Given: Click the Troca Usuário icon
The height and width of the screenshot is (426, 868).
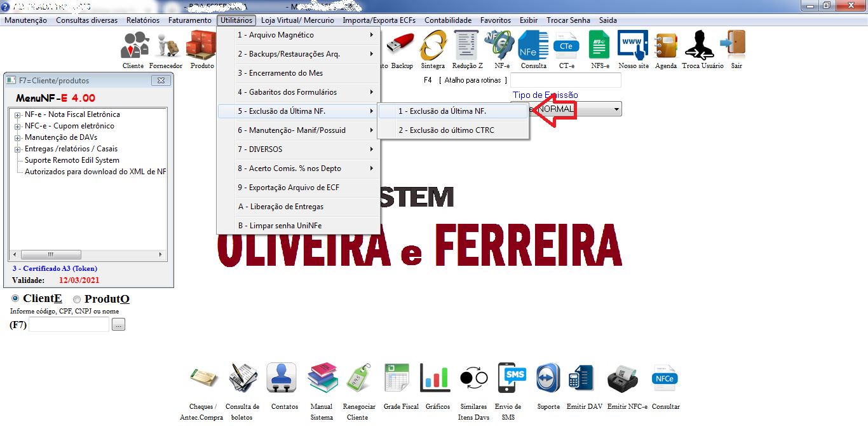Looking at the screenshot, I should (702, 46).
